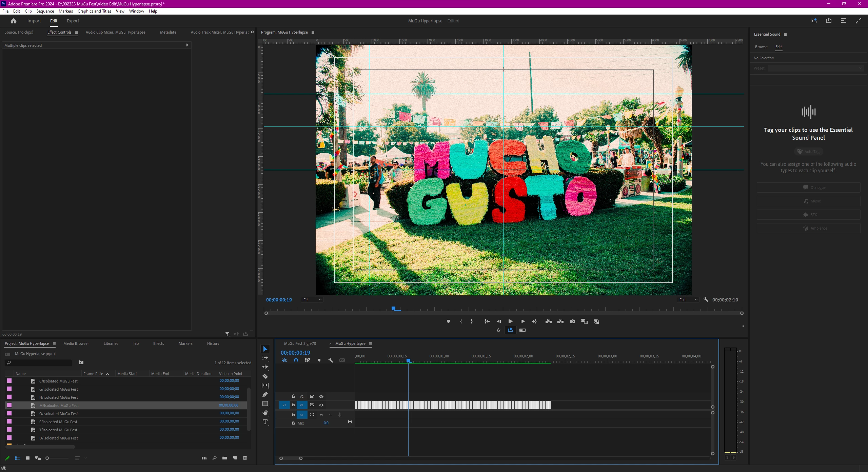The image size is (868, 472).
Task: Select the Ripple Edit tool
Action: point(265,367)
